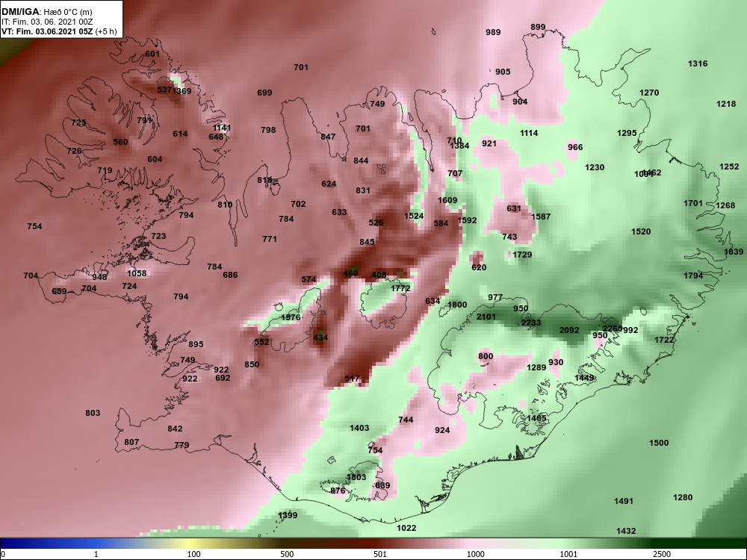Click the map value 1729

point(522,255)
